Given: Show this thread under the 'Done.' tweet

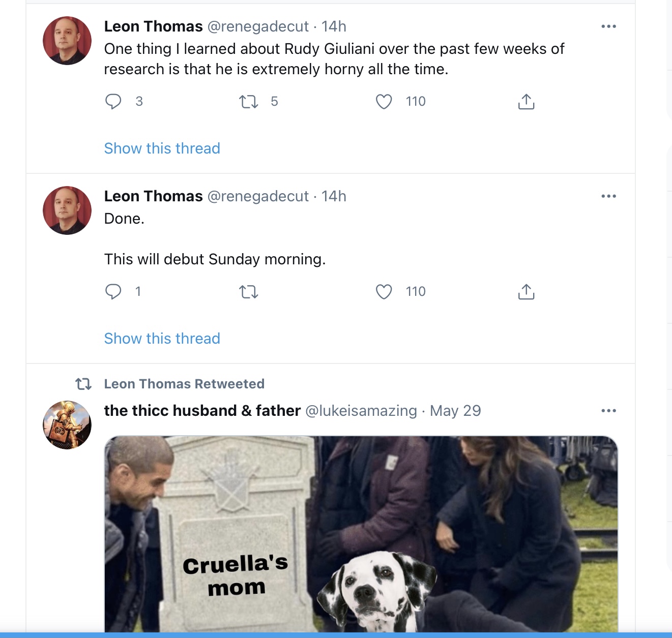Looking at the screenshot, I should click(162, 339).
